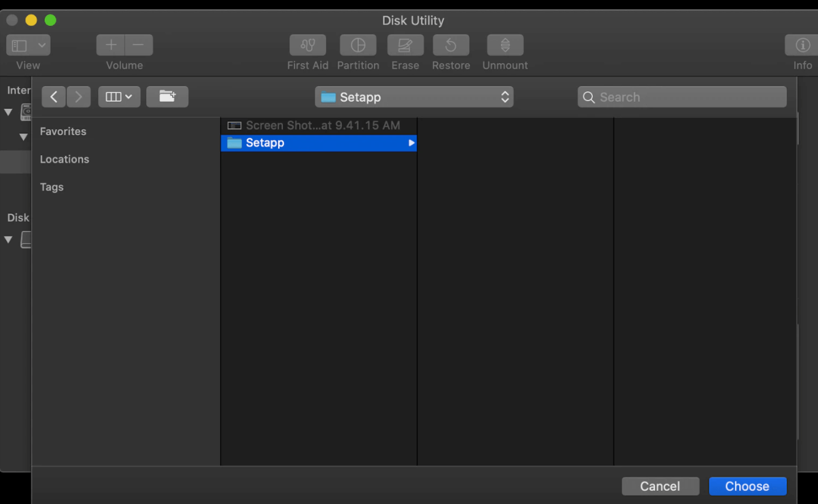Go back with the left chevron button
Viewport: 818px width, 504px height.
click(54, 97)
